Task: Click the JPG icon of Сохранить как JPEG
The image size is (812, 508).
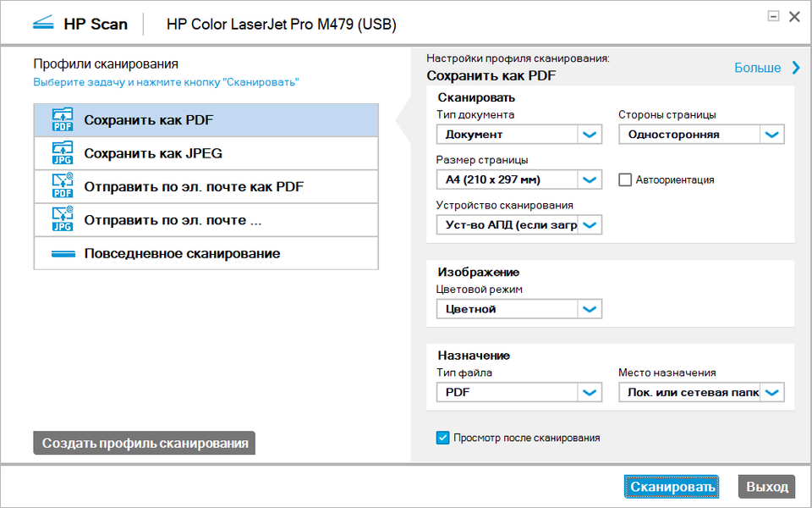Action: (x=63, y=153)
